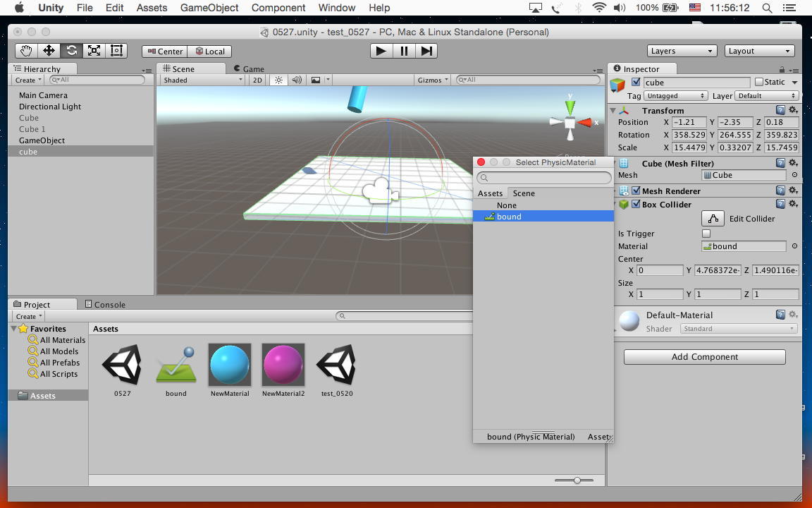Select the Hand tool in toolbar
The width and height of the screenshot is (812, 508).
point(26,51)
